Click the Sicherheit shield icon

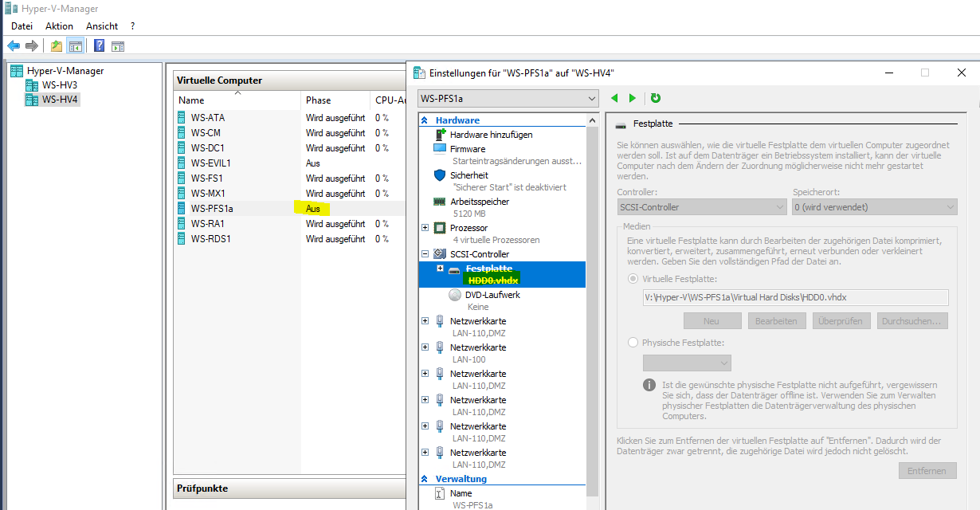440,175
